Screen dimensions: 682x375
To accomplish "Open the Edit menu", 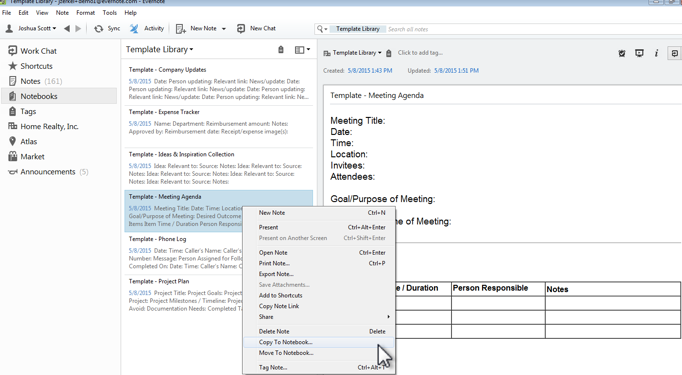I will click(x=23, y=13).
